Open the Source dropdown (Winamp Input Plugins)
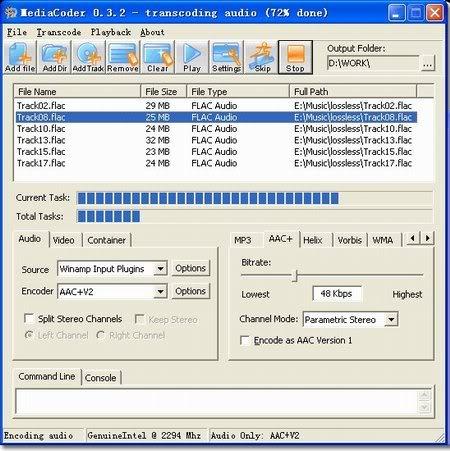 click(x=160, y=268)
